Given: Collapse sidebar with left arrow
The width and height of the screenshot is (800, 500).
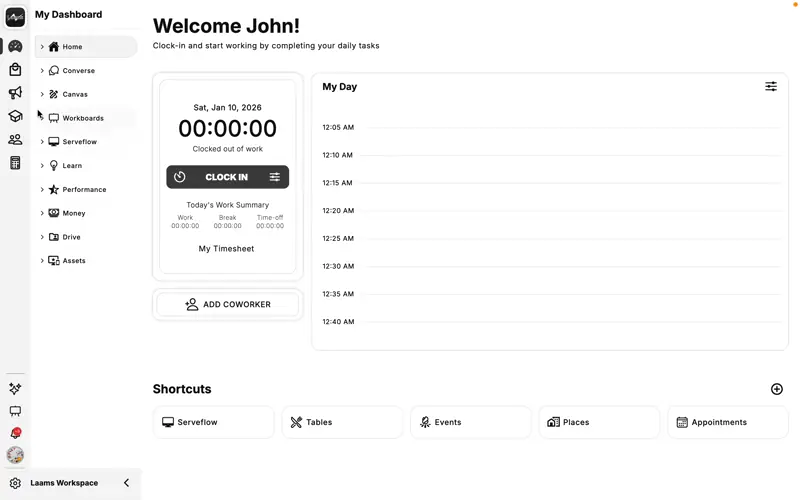Looking at the screenshot, I should coord(127,483).
